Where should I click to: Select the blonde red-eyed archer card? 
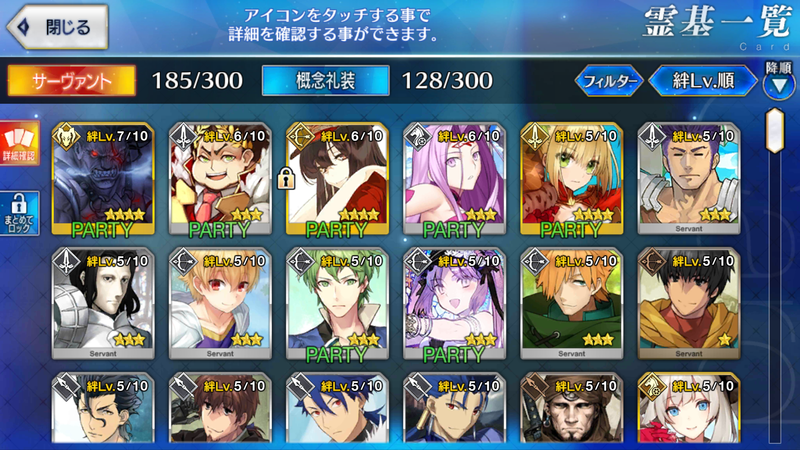click(220, 304)
